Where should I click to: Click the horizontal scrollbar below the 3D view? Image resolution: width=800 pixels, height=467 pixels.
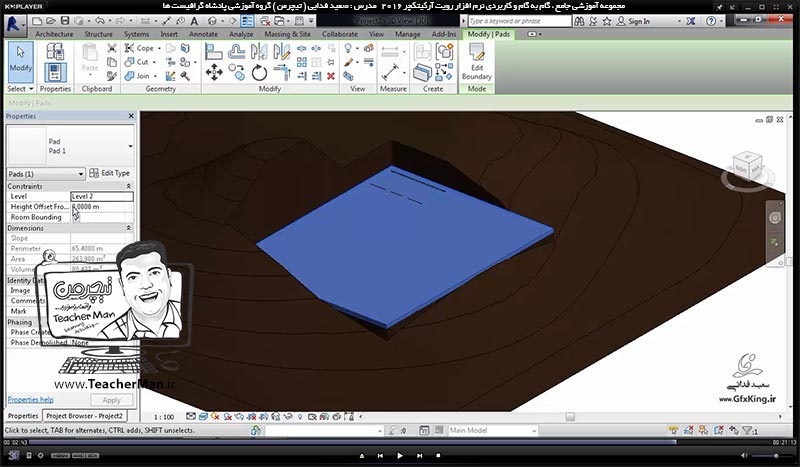click(570, 416)
